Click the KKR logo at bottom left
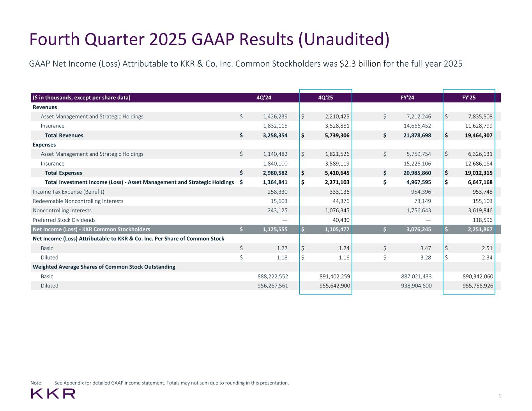Viewport: 532px width, 411px height. (53, 393)
